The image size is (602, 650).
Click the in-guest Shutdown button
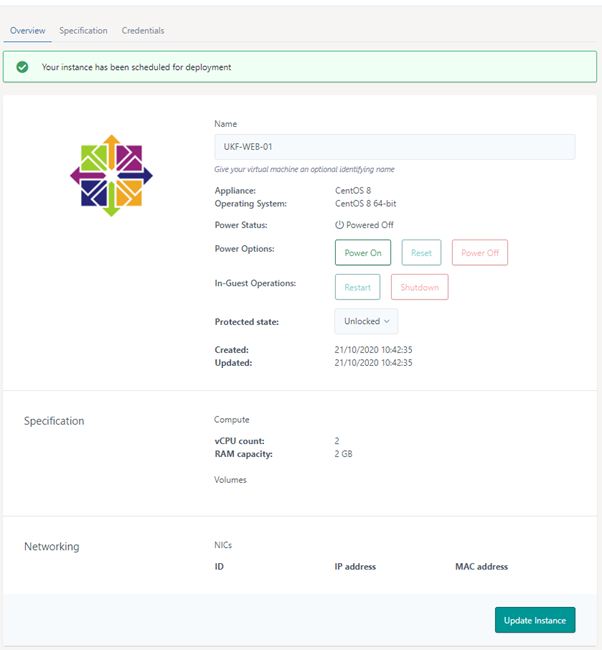coord(419,287)
